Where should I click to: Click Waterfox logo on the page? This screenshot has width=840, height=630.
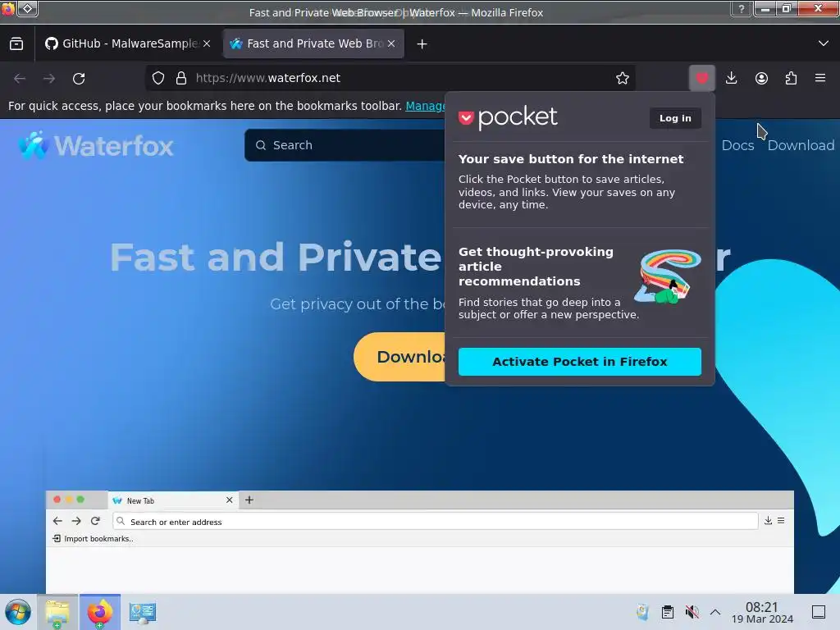click(x=96, y=146)
